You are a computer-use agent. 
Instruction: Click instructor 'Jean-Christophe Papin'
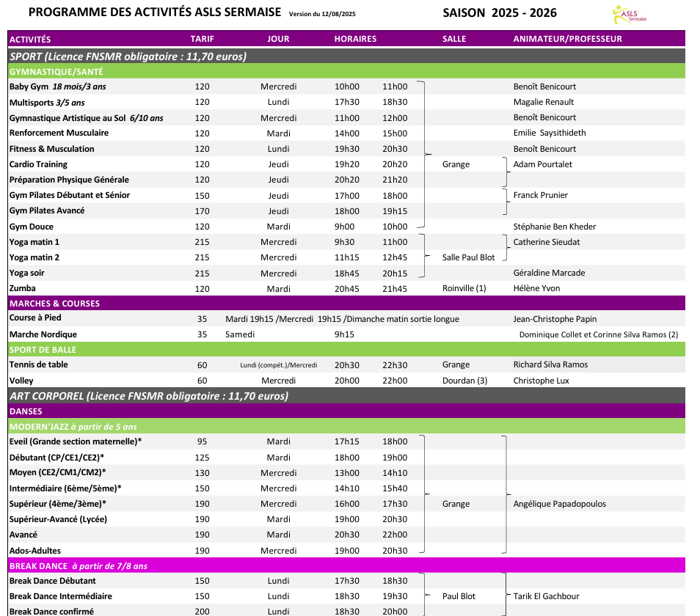point(555,319)
